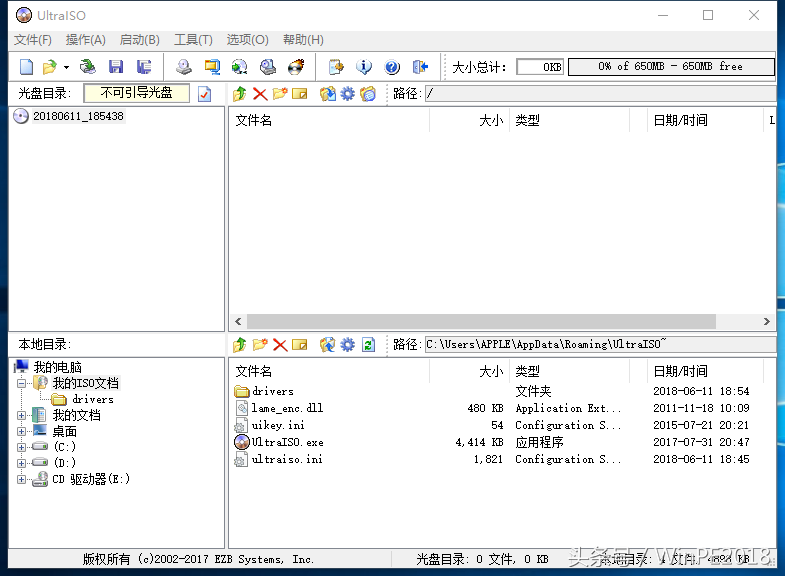Select 我的电脑 in the local tree
Viewport: 785px width, 576px height.
click(58, 367)
